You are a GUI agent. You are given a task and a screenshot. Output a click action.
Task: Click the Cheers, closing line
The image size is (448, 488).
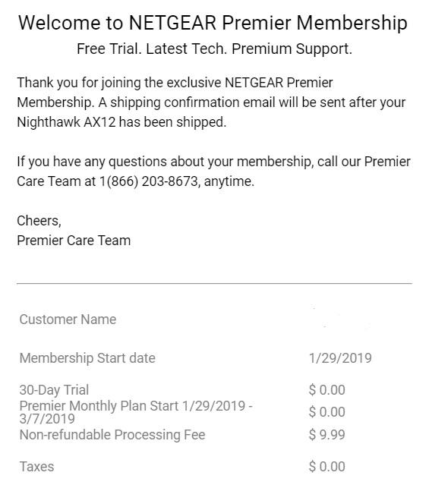(x=39, y=221)
